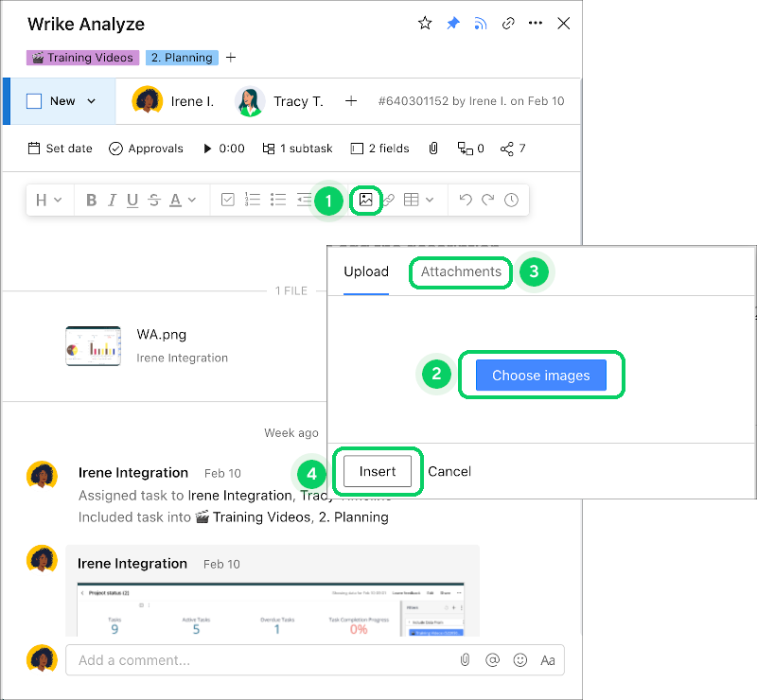Image resolution: width=757 pixels, height=700 pixels.
Task: Click Set date button
Action: pos(60,149)
